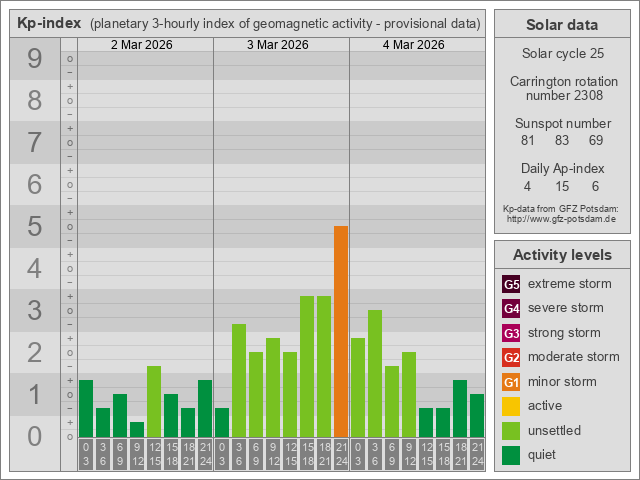Click the dark green quiet level swatch
The height and width of the screenshot is (480, 640).
[x=511, y=455]
